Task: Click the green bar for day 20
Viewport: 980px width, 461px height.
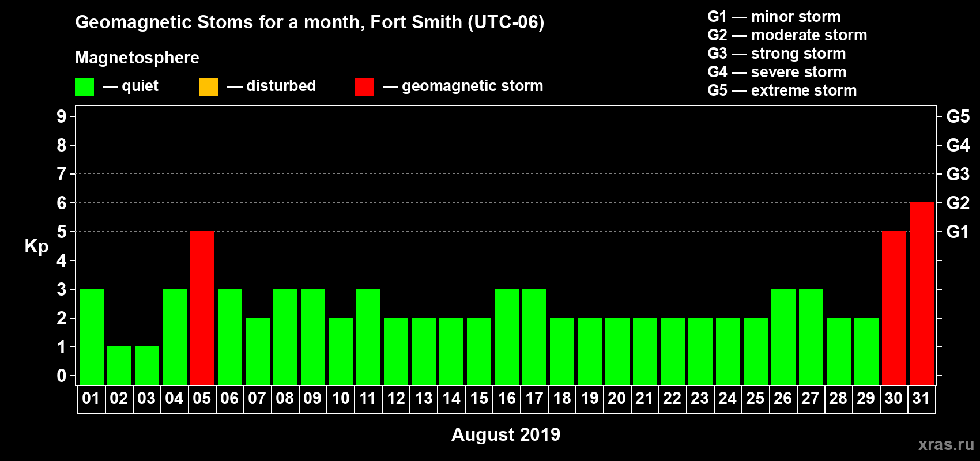Action: (617, 352)
